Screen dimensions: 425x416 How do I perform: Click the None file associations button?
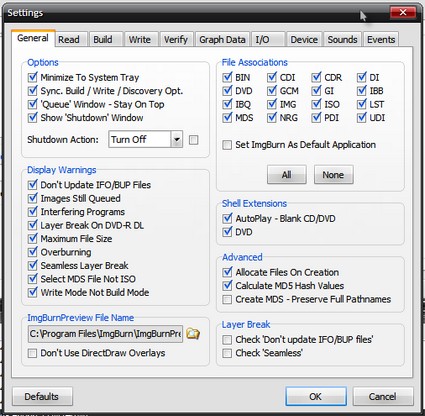coord(333,174)
